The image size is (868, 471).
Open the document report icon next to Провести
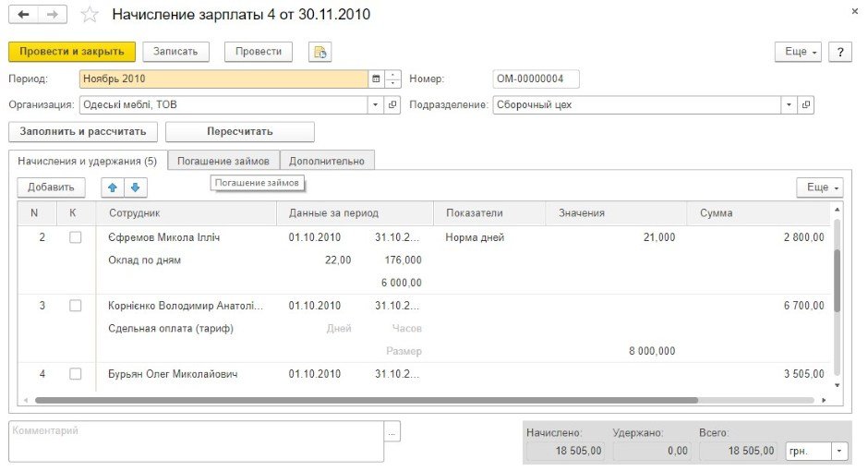coord(319,52)
